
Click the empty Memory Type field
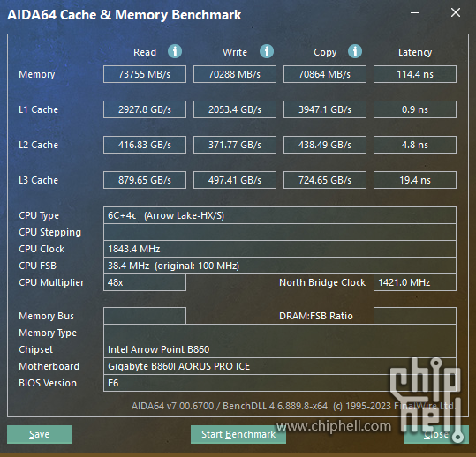(x=280, y=333)
